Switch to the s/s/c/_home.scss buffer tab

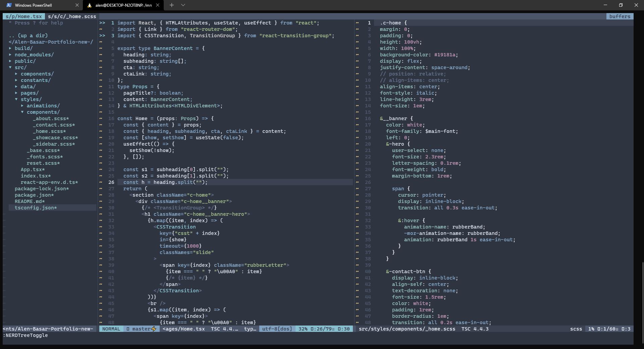tap(72, 16)
